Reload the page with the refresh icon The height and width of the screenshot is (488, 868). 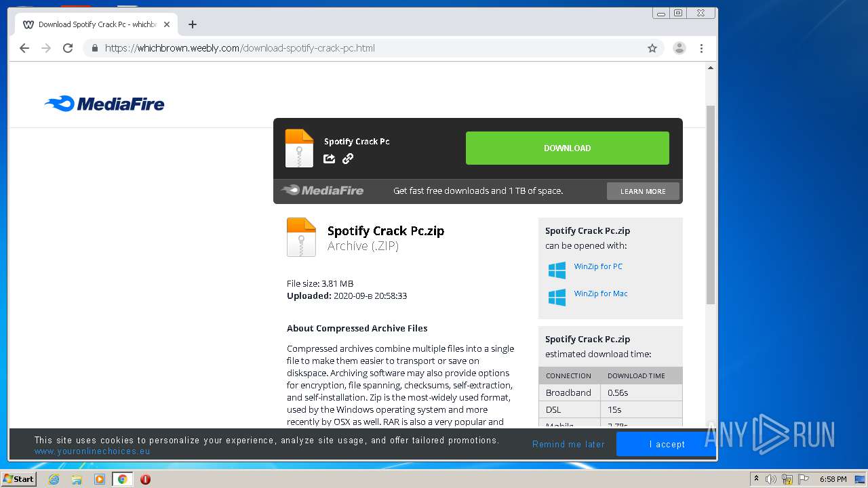click(68, 48)
